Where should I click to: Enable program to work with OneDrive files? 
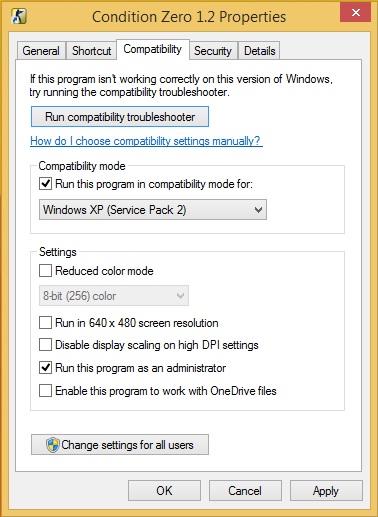(x=45, y=390)
